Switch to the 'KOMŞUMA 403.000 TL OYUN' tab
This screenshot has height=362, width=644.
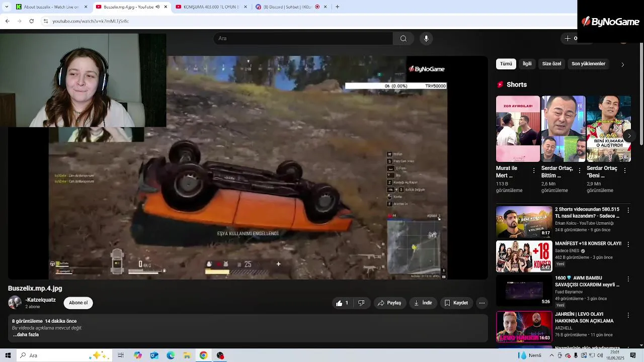(x=211, y=7)
